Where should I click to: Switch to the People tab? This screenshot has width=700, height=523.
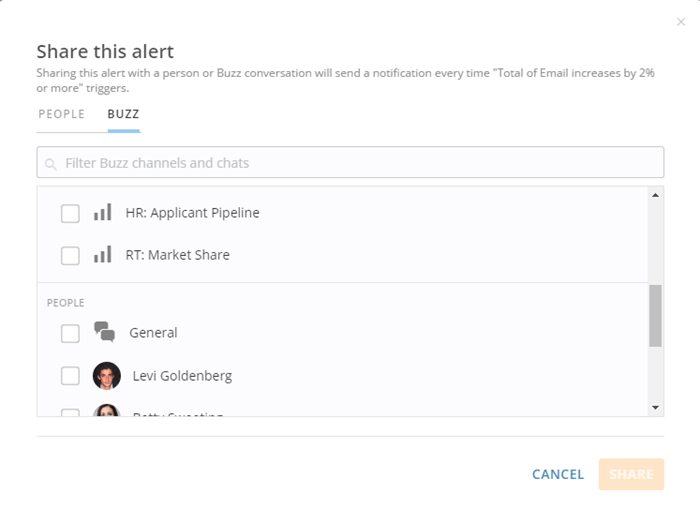coord(62,114)
